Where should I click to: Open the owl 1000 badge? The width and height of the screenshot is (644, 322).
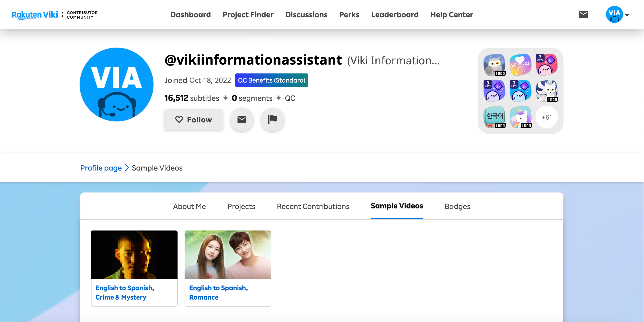click(494, 65)
